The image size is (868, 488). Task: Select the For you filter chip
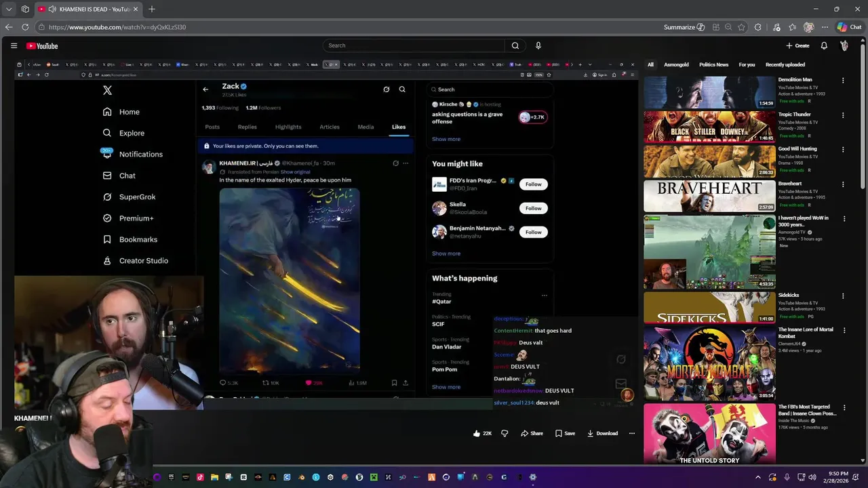pyautogui.click(x=747, y=64)
